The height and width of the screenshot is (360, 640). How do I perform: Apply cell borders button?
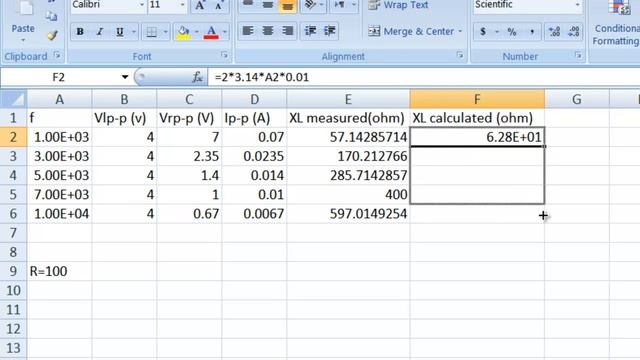click(x=151, y=32)
